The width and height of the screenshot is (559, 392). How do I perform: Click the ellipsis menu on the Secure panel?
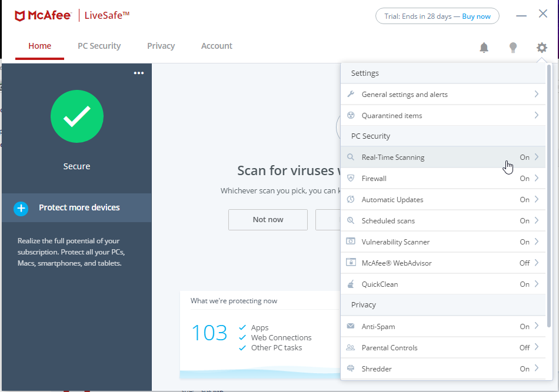point(138,73)
